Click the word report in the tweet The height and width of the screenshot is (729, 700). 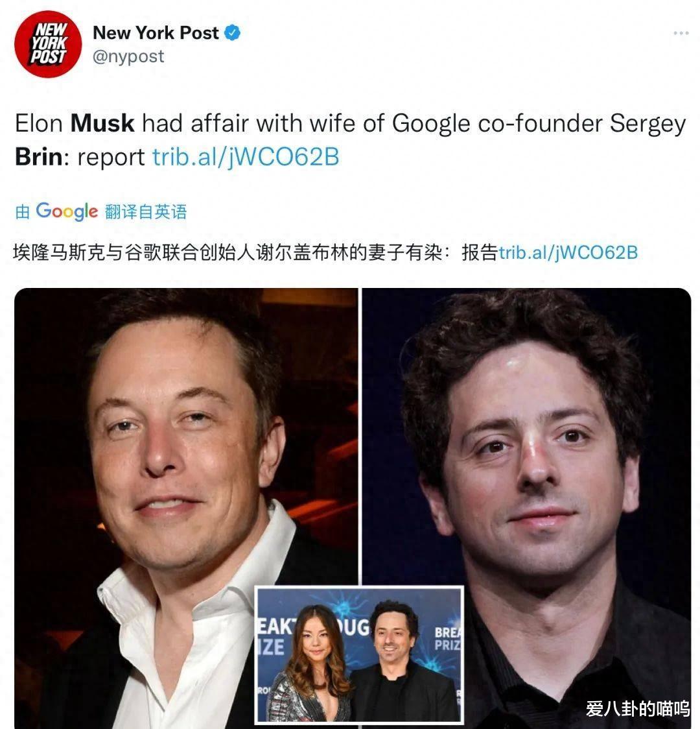pos(111,158)
